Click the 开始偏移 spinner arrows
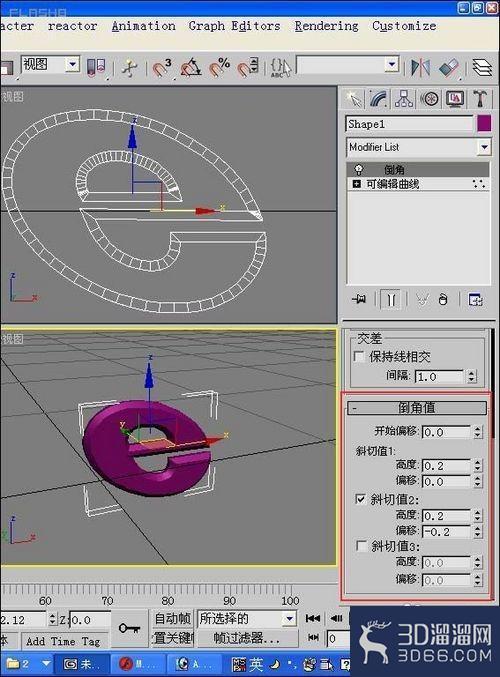The image size is (500, 677). pyautogui.click(x=478, y=432)
